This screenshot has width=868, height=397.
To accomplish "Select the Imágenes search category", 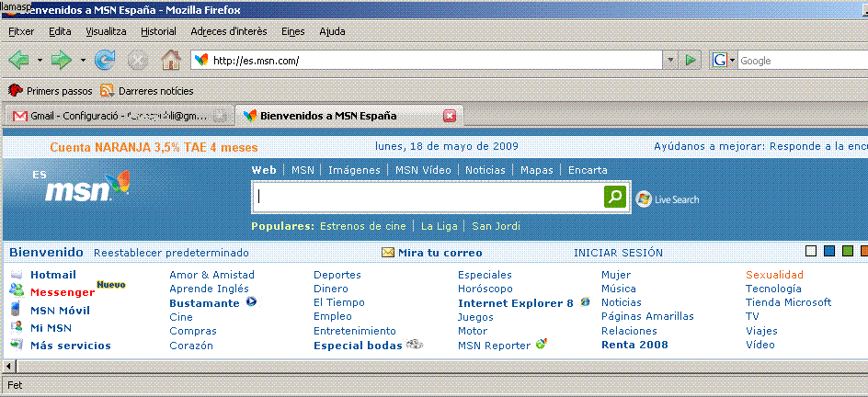I will (x=354, y=170).
